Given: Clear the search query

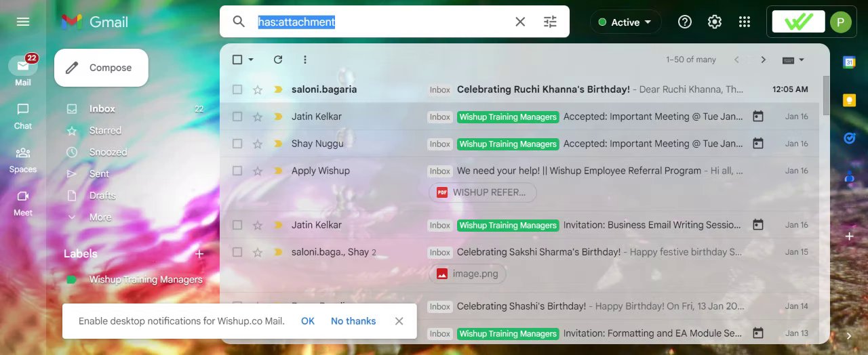Looking at the screenshot, I should pos(520,22).
